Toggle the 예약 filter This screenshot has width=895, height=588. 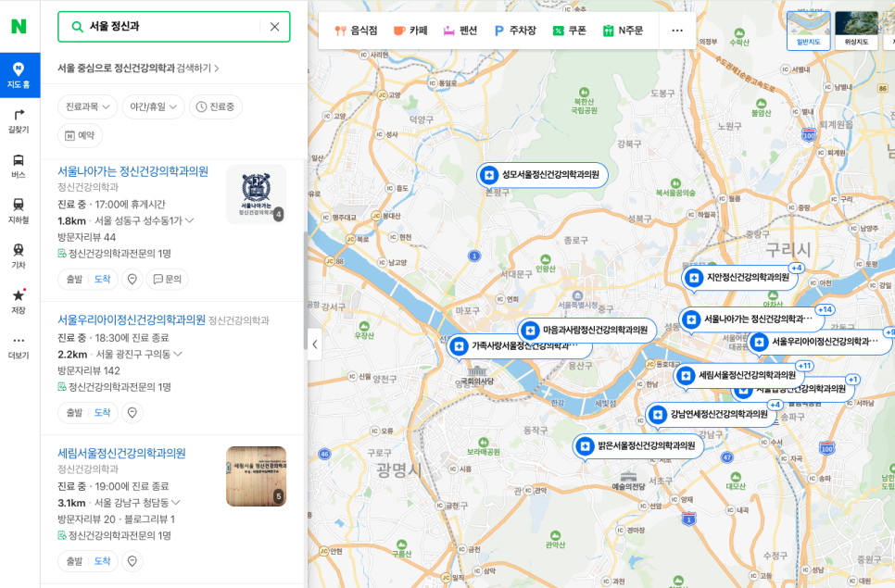click(x=80, y=135)
